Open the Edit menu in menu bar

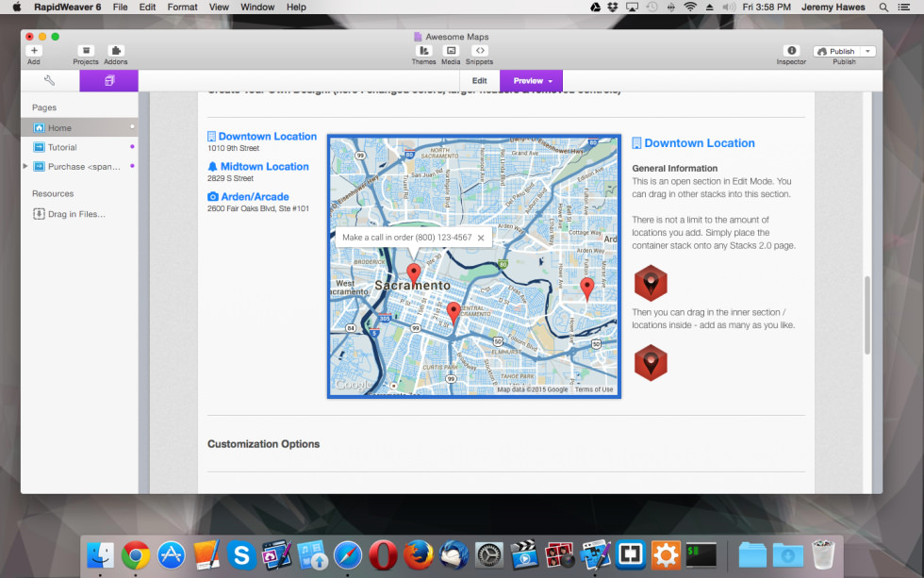(147, 7)
